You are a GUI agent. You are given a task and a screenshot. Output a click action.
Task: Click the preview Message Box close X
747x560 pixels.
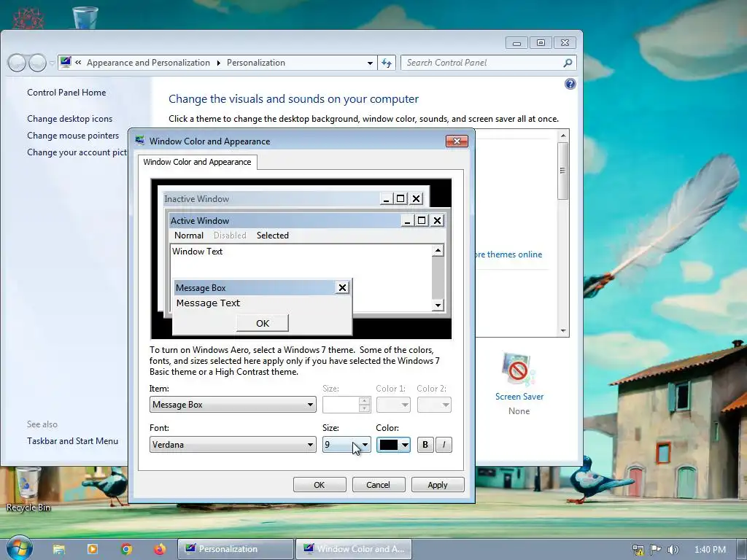coord(342,287)
